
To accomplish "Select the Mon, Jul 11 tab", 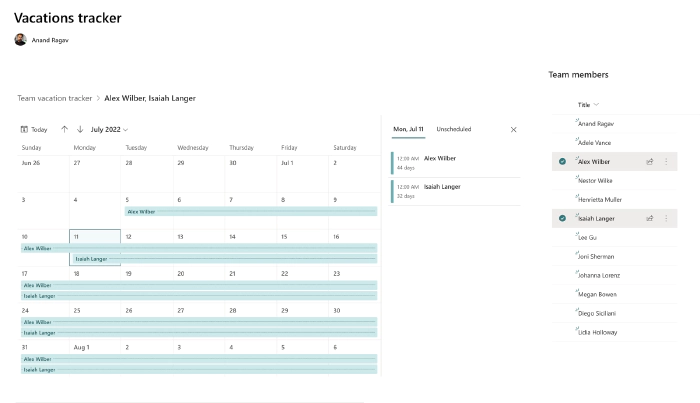I will 408,129.
